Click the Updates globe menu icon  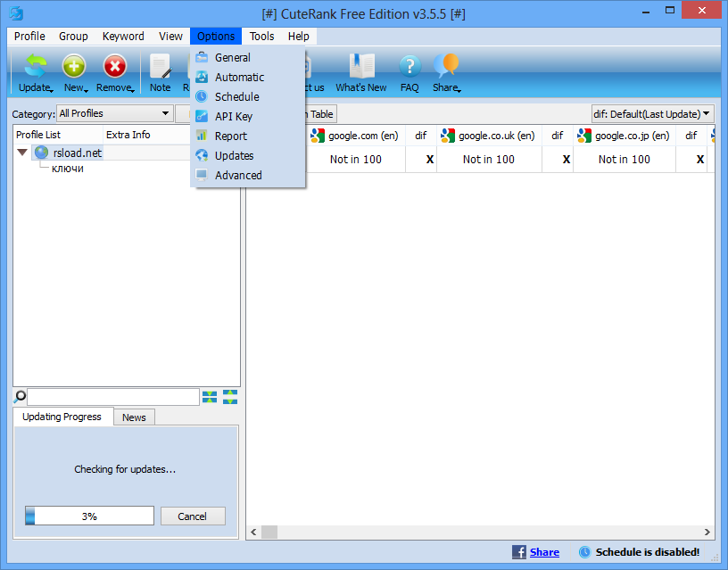(202, 155)
